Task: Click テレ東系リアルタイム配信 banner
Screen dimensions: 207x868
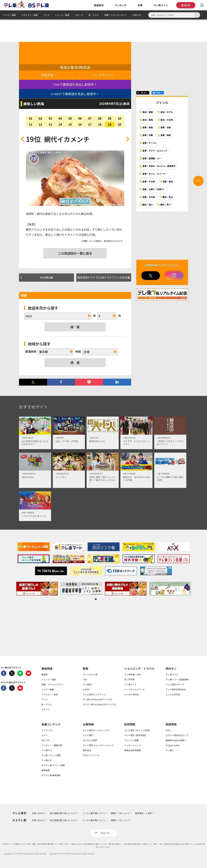Action: [x=162, y=294]
